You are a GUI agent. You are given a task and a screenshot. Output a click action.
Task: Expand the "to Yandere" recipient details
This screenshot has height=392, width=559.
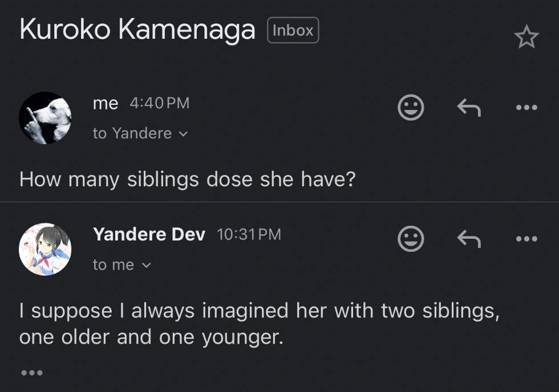tap(140, 133)
